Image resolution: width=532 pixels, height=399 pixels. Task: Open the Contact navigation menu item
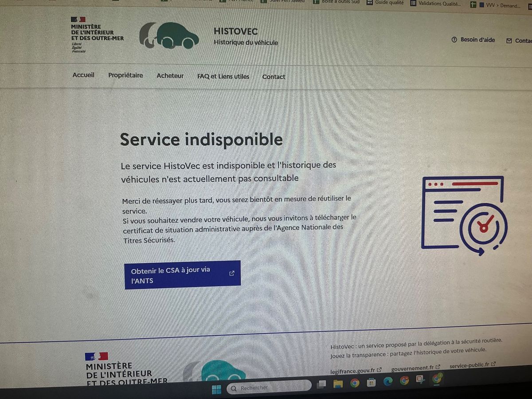click(274, 77)
